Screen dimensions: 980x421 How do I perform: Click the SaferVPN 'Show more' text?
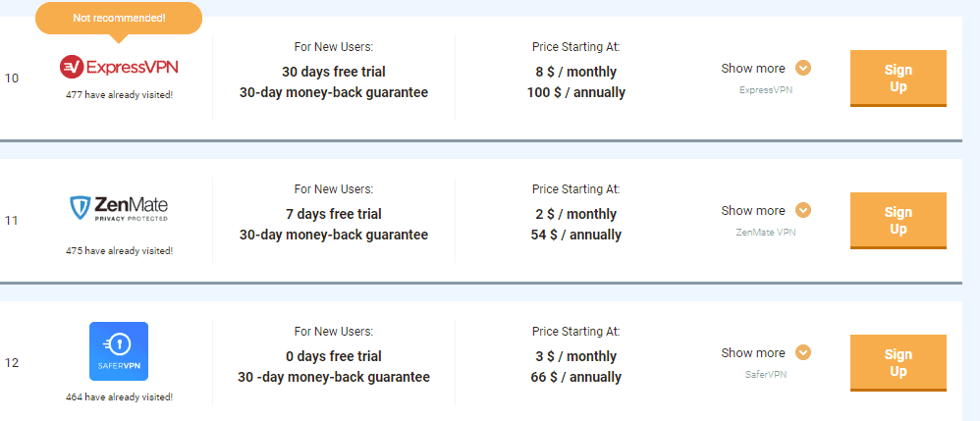[752, 353]
